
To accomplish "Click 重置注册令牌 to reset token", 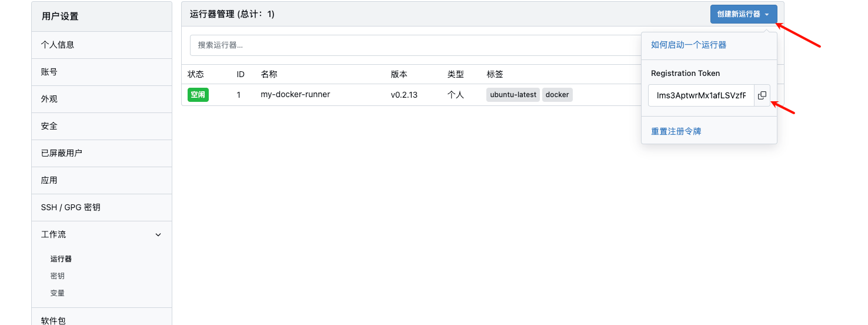I will pos(676,131).
